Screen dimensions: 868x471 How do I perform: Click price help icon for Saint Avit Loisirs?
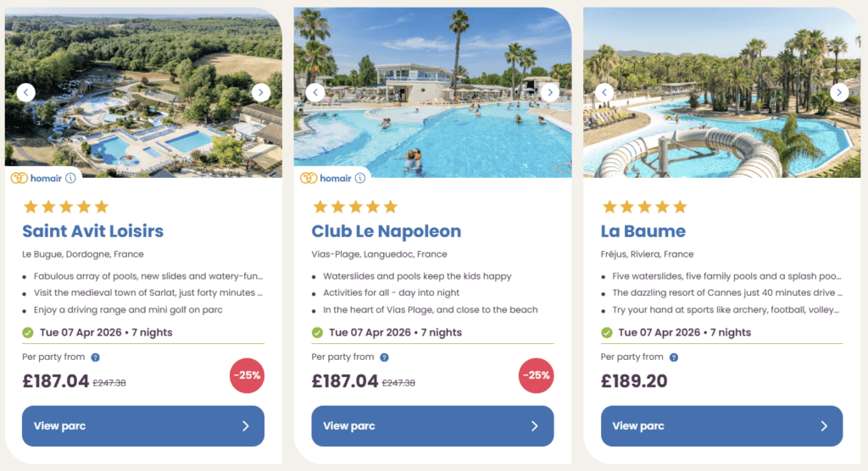tap(95, 357)
